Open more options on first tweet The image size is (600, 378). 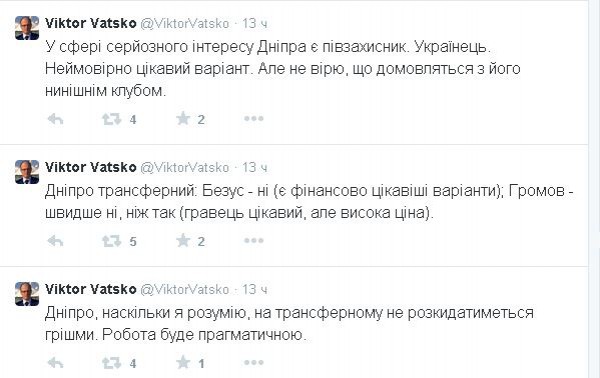pos(254,119)
